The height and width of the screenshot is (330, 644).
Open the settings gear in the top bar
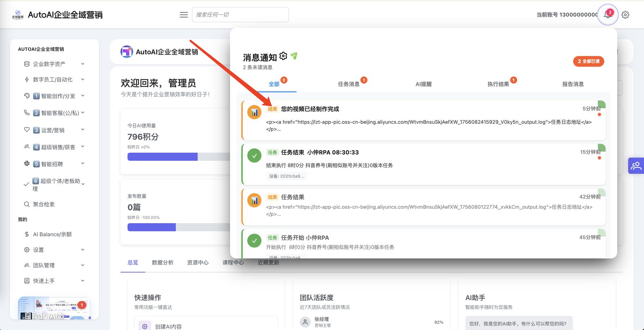625,15
